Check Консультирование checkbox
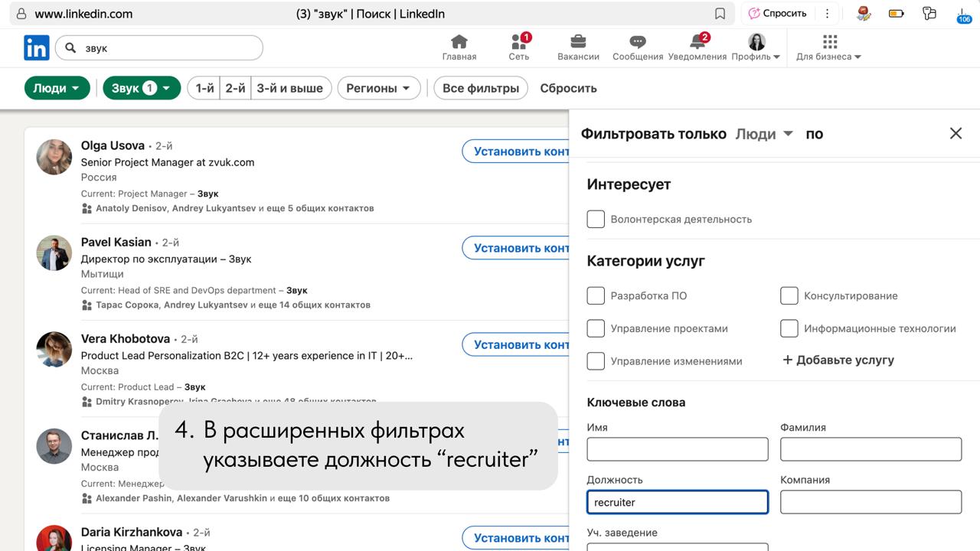The width and height of the screenshot is (980, 551). point(789,295)
